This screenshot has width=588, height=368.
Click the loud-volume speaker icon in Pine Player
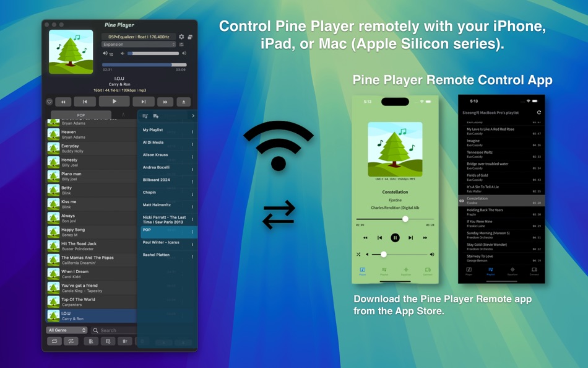click(184, 53)
